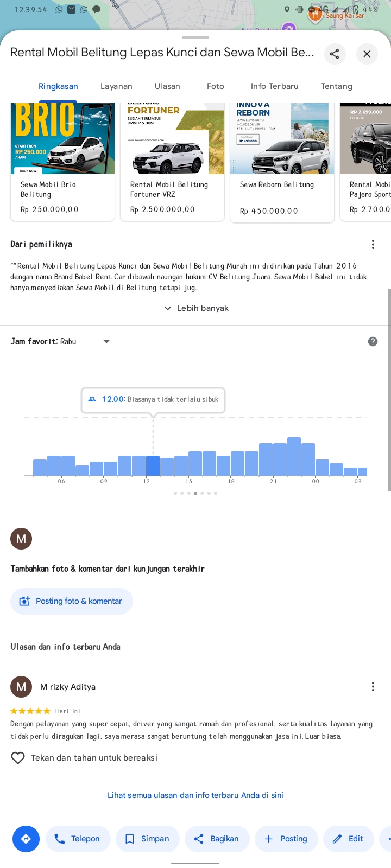Select price Rp 450.000,00 text
The image size is (391, 868).
click(269, 211)
